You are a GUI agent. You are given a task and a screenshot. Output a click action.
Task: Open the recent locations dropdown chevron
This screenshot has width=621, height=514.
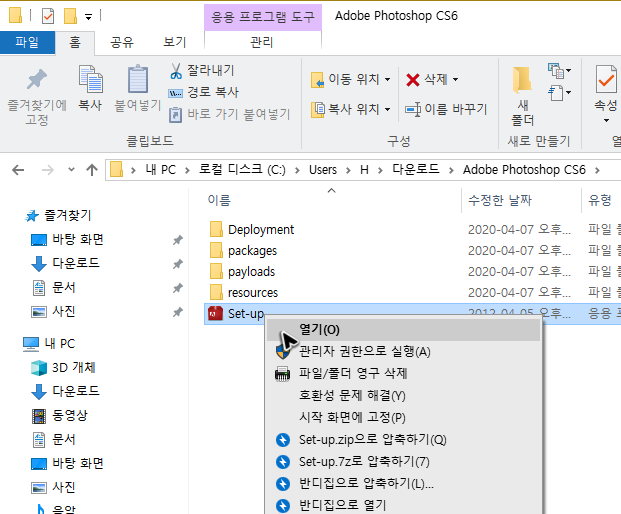[71, 170]
